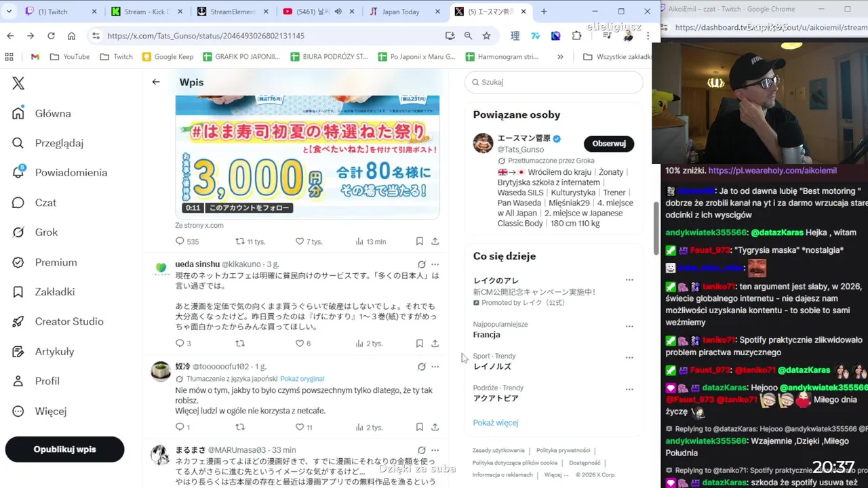The height and width of the screenshot is (488, 868).
Task: Click Pokaż więcej in trends
Action: click(x=496, y=422)
